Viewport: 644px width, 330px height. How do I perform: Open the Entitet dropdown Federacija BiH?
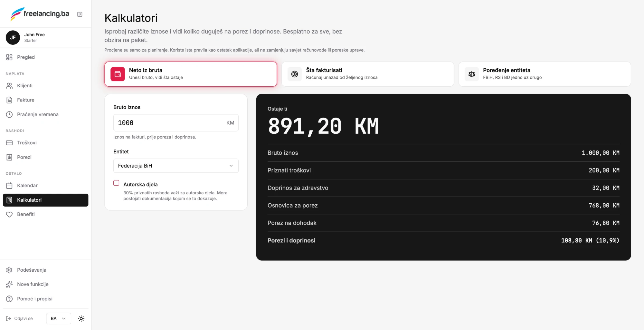(176, 166)
